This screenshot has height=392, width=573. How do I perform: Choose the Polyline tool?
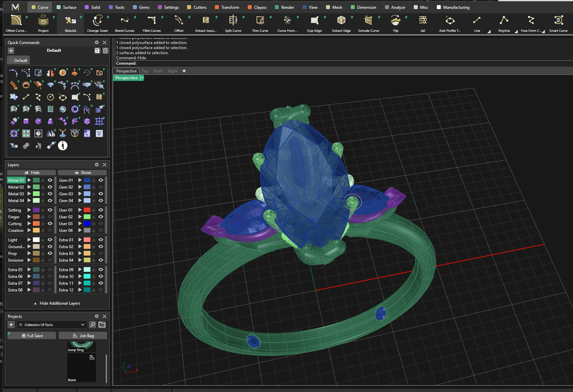click(504, 21)
